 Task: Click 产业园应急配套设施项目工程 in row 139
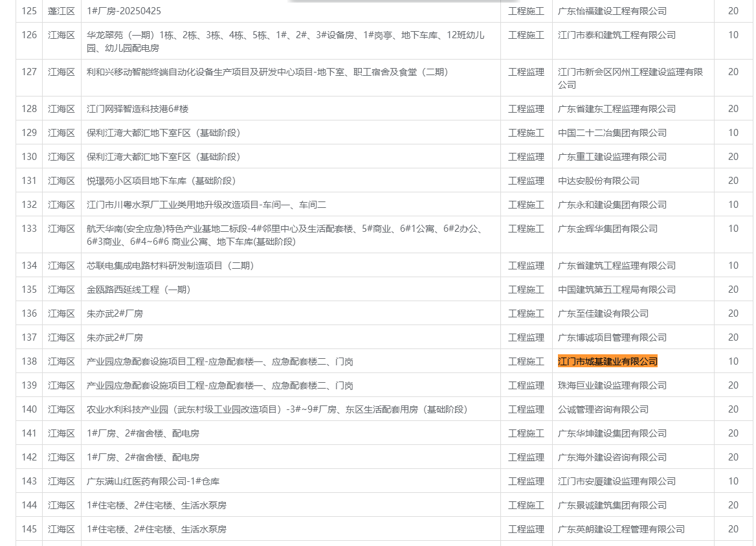pos(220,385)
